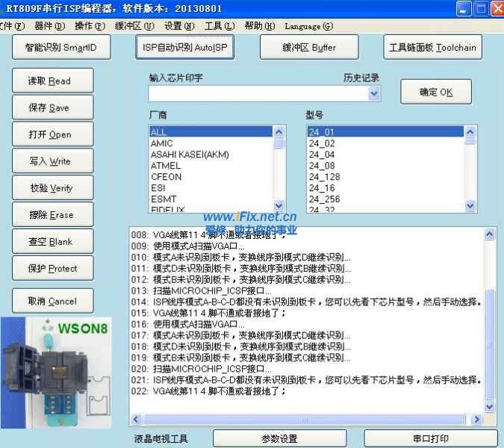Start ISP Auto identification
This screenshot has width=504, height=448.
click(x=185, y=48)
